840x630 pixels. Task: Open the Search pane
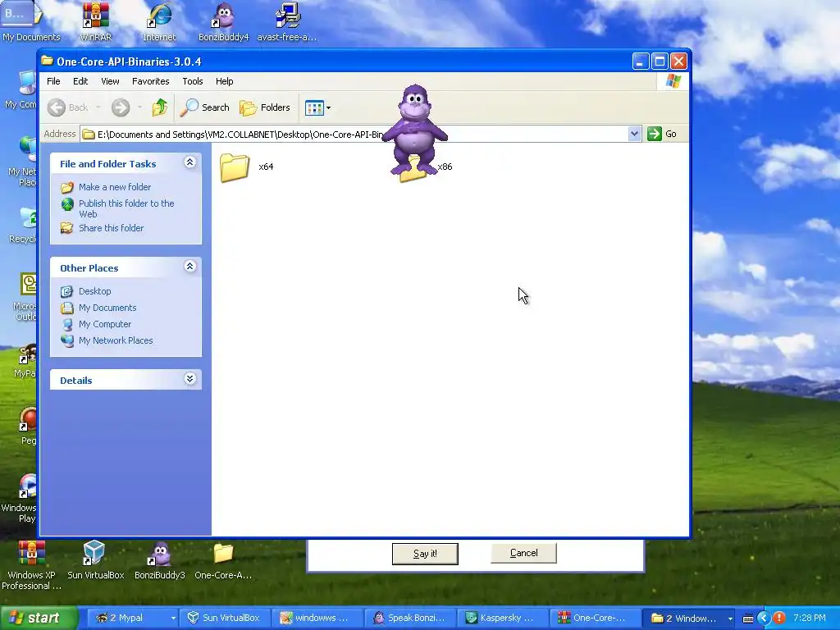tap(204, 107)
